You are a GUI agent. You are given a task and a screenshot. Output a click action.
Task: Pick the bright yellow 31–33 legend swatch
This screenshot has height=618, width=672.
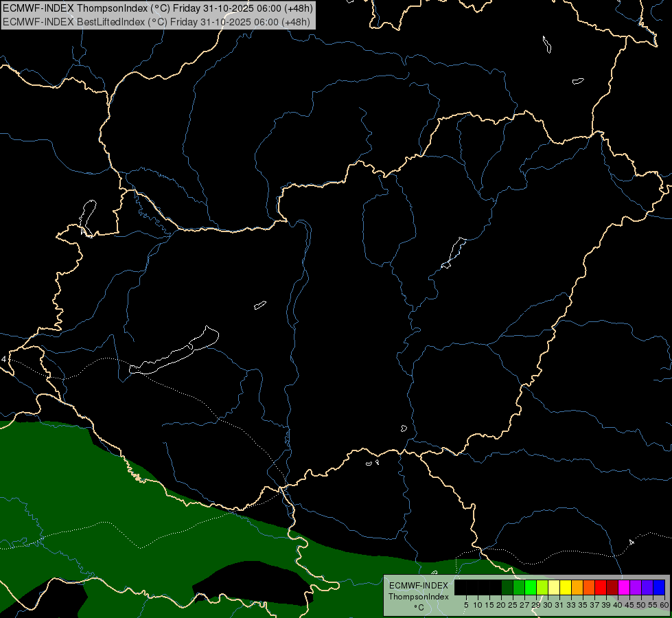pos(566,587)
